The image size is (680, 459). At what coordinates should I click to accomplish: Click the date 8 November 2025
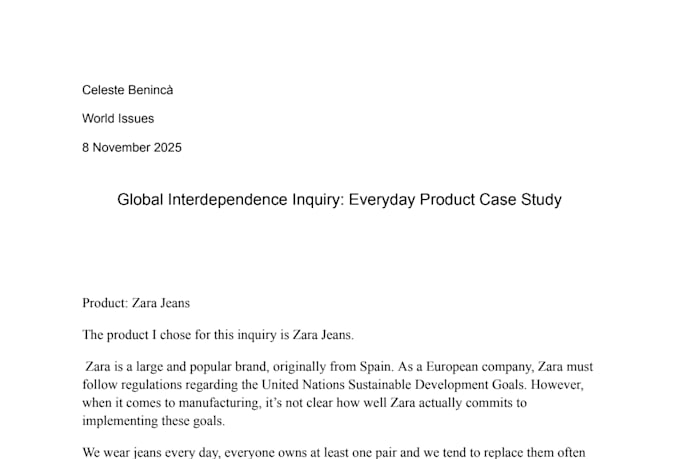coord(132,148)
